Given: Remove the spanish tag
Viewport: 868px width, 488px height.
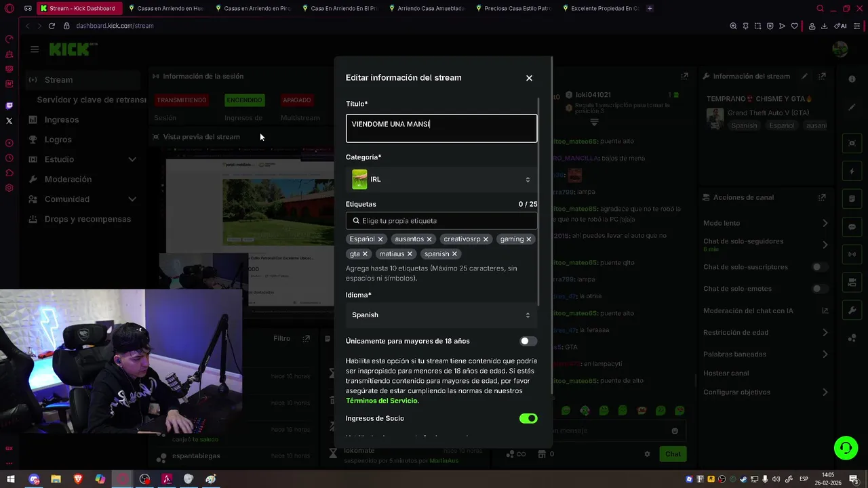Looking at the screenshot, I should [x=454, y=254].
